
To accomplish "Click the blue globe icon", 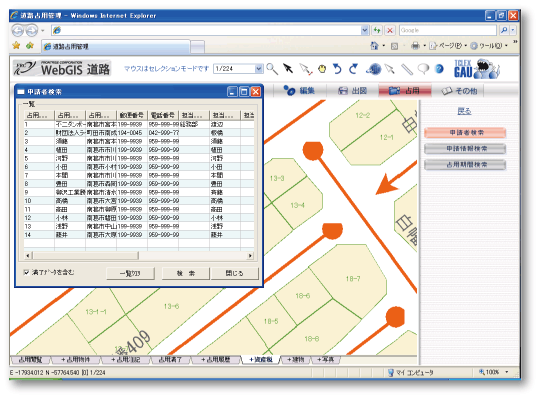I will [374, 69].
